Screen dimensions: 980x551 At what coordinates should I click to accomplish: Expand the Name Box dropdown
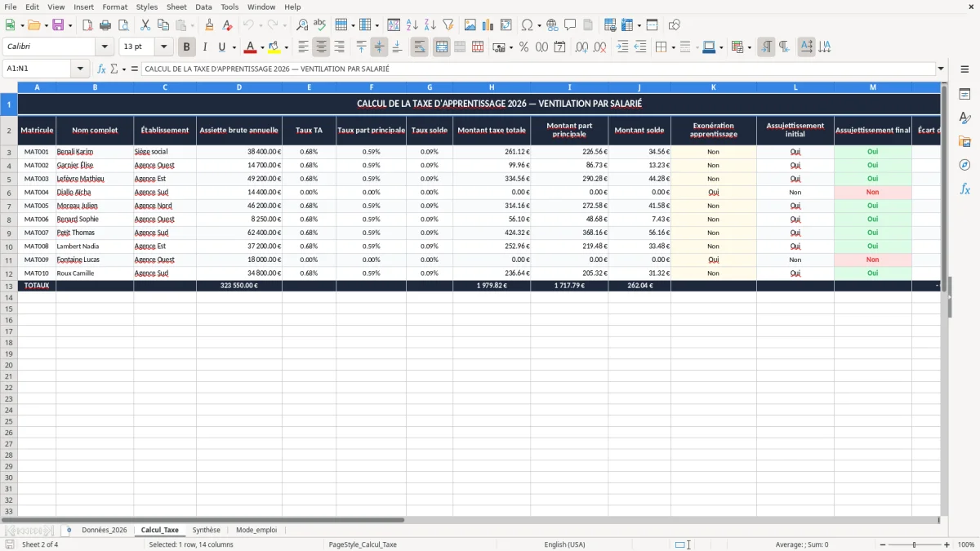click(x=80, y=69)
